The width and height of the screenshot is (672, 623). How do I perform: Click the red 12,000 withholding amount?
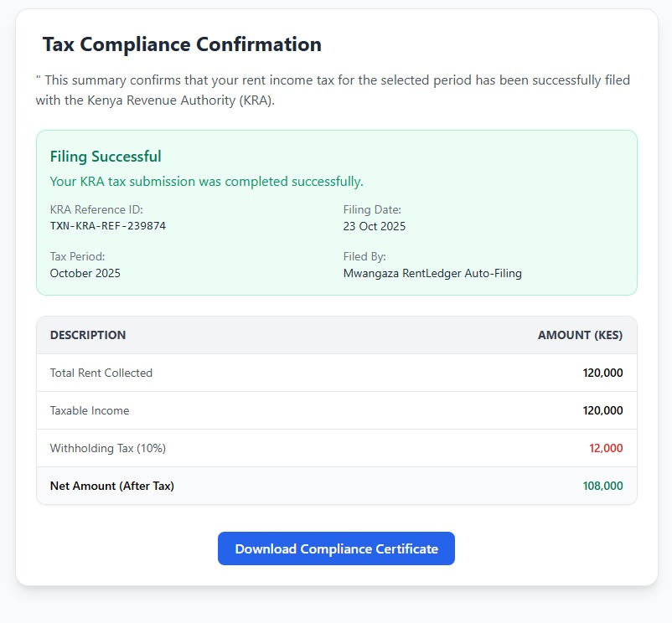[x=606, y=448]
